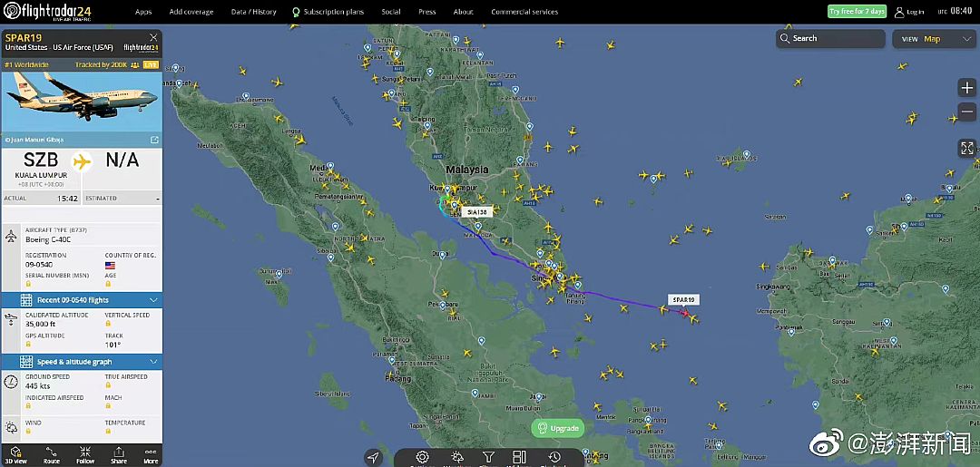The width and height of the screenshot is (980, 467).
Task: Click the Search field
Action: tap(830, 39)
